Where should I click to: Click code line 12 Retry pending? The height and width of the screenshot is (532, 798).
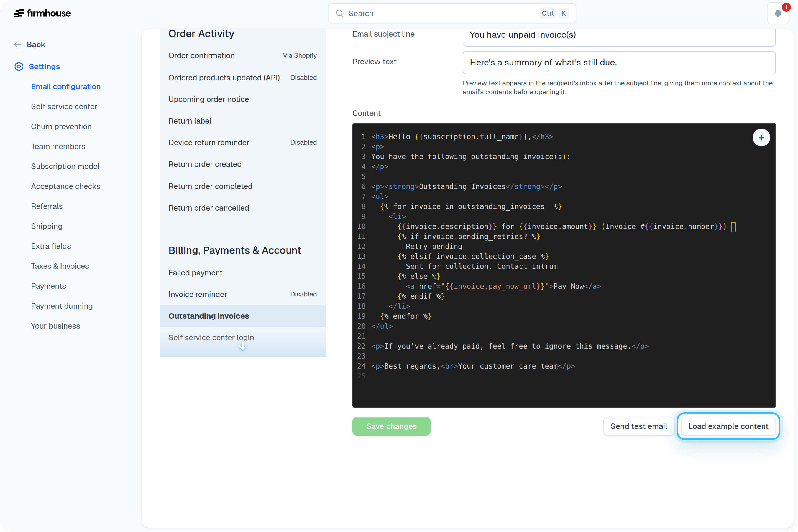pyautogui.click(x=434, y=247)
